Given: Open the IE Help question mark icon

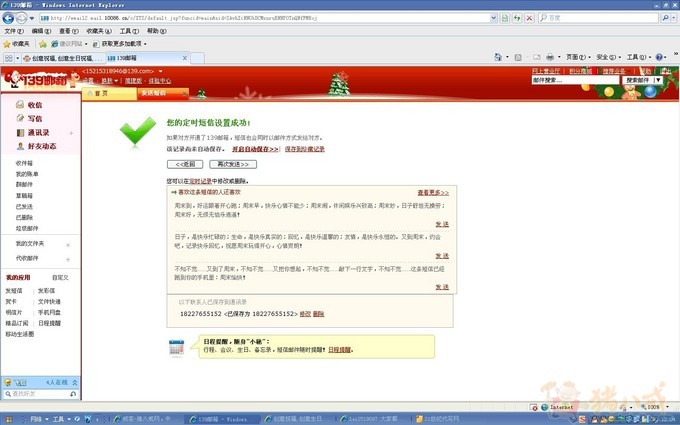Looking at the screenshot, I should point(659,57).
